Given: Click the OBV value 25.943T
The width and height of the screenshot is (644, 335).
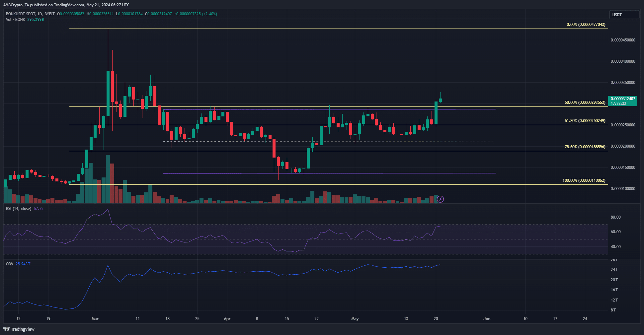Looking at the screenshot, I should pos(23,264).
